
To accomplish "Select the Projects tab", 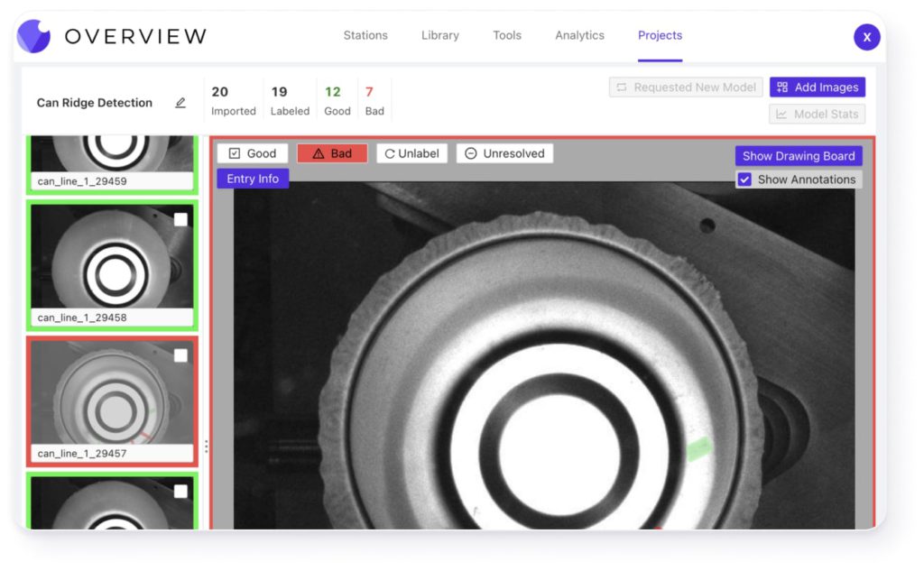I will click(660, 35).
